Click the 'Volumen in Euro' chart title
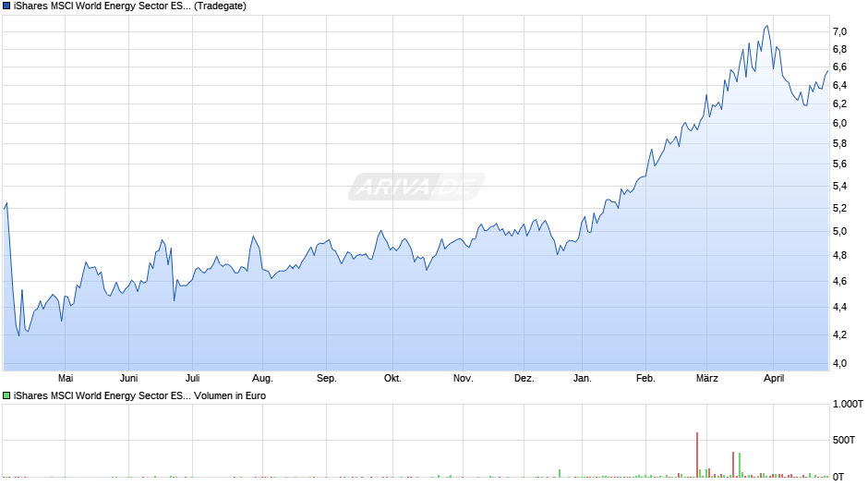The height and width of the screenshot is (486, 868). [x=230, y=395]
